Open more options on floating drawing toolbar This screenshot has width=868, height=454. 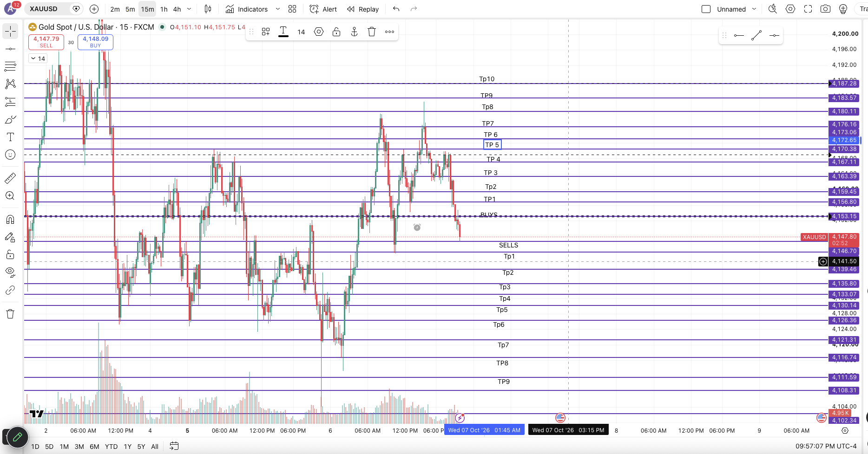[389, 32]
